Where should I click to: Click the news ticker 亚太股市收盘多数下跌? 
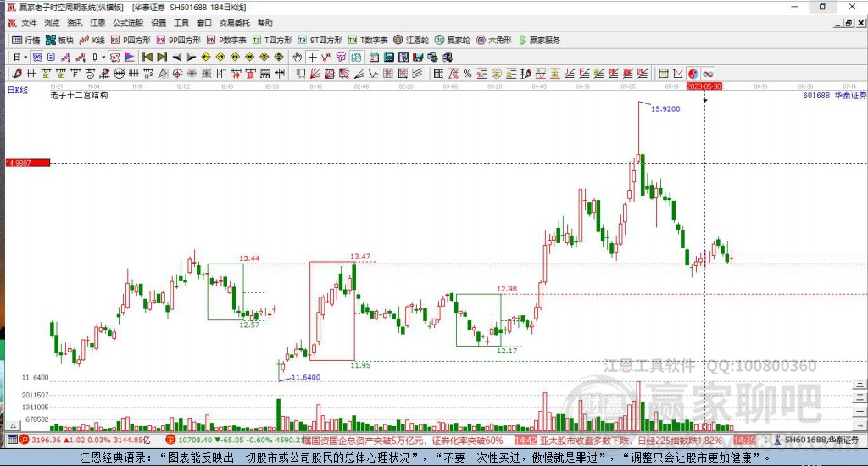pos(587,441)
